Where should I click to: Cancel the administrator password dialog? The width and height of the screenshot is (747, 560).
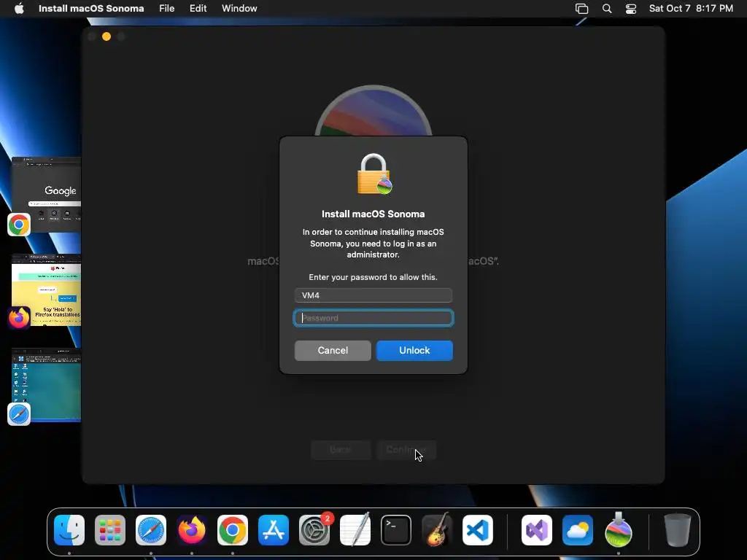point(333,351)
